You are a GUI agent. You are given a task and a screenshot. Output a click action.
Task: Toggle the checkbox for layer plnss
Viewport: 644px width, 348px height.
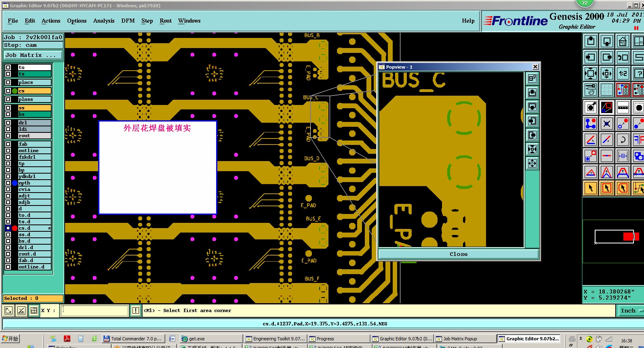(8, 99)
